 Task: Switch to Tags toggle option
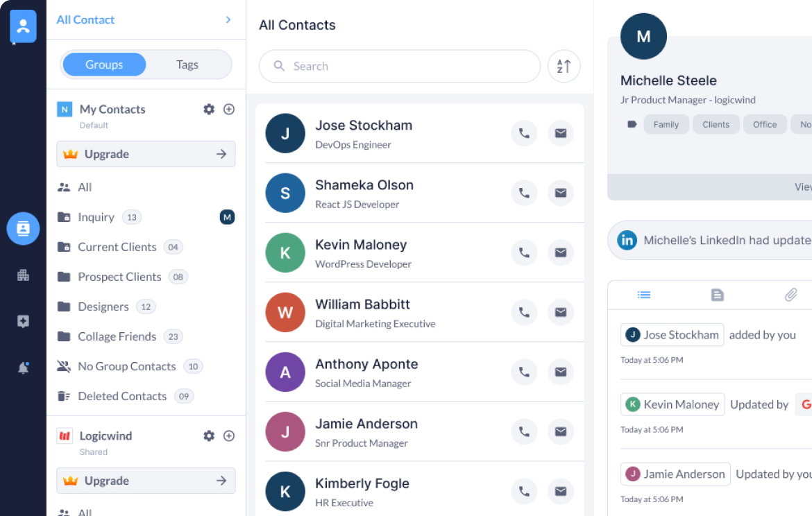[x=187, y=64]
